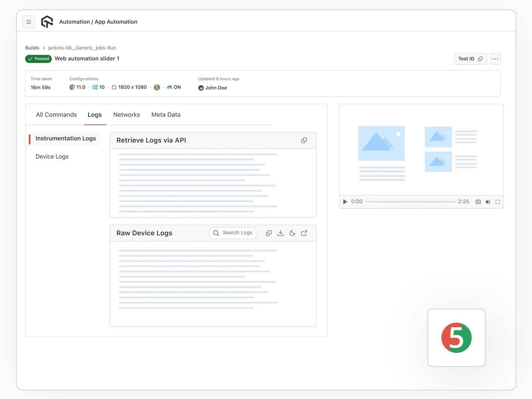The height and width of the screenshot is (399, 532).
Task: Click the video progress bar
Action: (x=410, y=202)
